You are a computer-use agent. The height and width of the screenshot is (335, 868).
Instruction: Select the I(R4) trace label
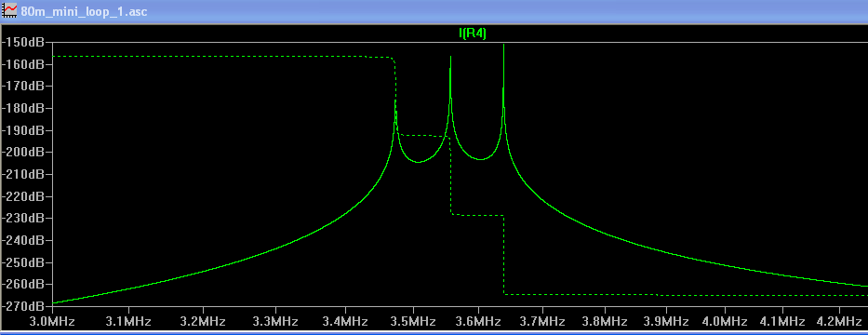tap(473, 34)
